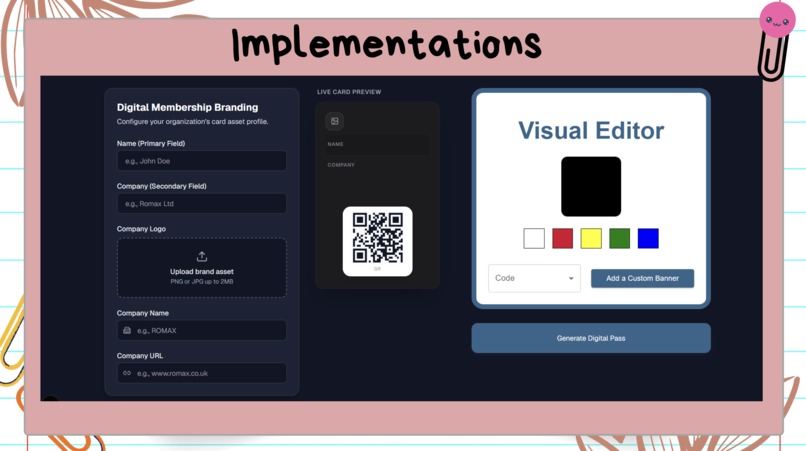
Task: Click the building icon in Company Name field
Action: [127, 330]
